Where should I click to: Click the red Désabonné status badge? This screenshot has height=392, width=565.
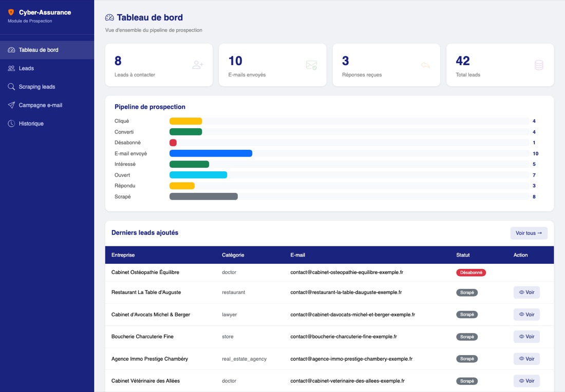coord(471,272)
